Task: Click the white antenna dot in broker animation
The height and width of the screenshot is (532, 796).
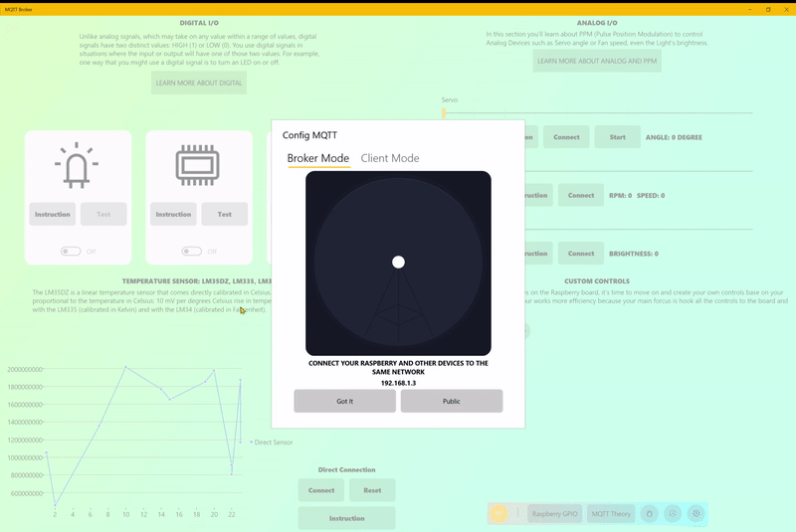Action: click(399, 263)
